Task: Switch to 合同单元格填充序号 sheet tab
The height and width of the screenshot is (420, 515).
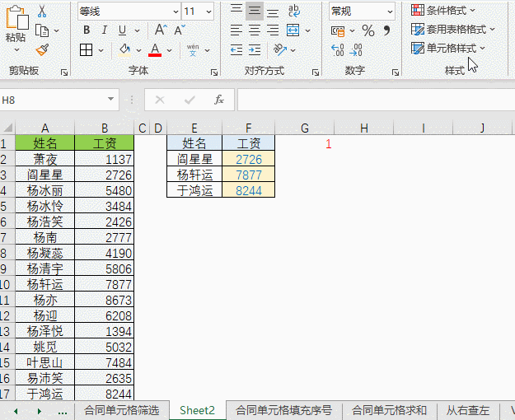Action: click(284, 410)
